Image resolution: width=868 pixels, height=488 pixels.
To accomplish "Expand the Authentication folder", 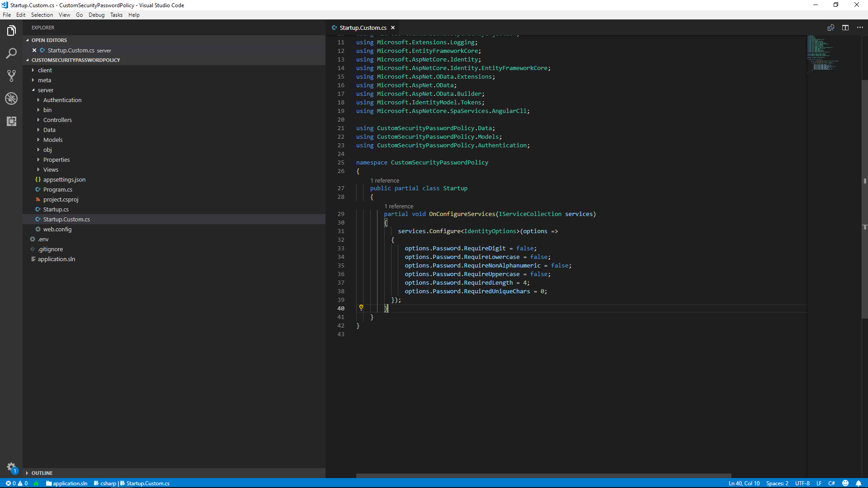I will (174, 100).
